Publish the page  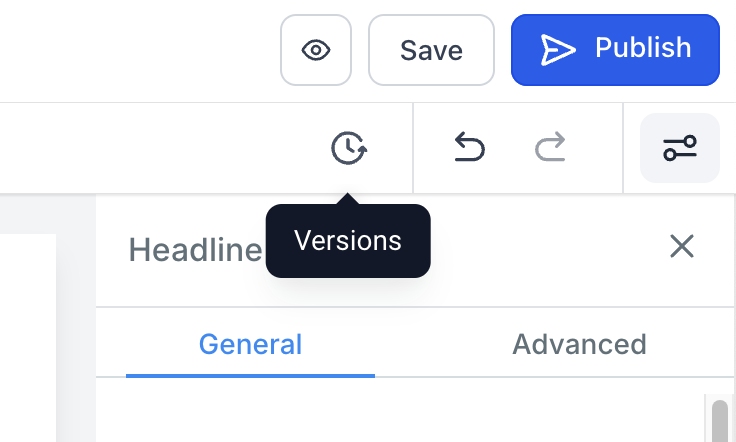click(x=642, y=48)
